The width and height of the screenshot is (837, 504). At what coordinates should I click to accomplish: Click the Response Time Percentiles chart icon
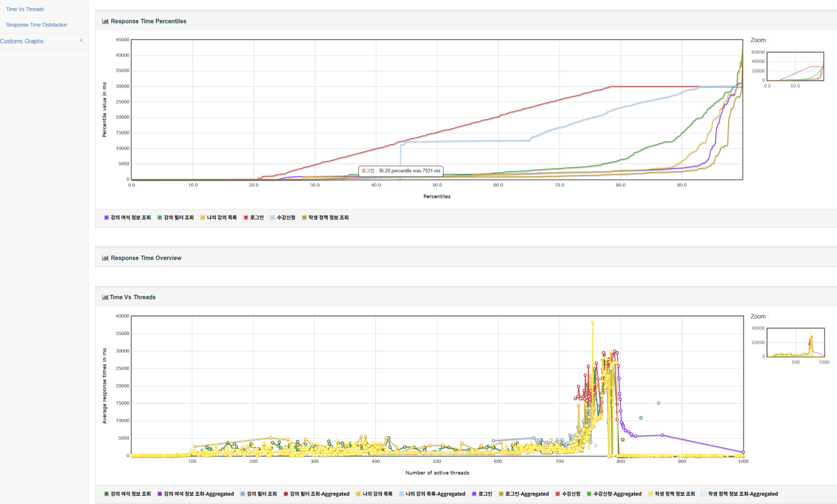click(105, 21)
